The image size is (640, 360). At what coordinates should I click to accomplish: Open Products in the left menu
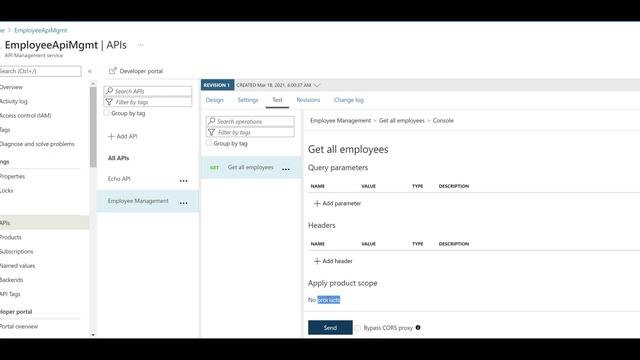pyautogui.click(x=11, y=237)
